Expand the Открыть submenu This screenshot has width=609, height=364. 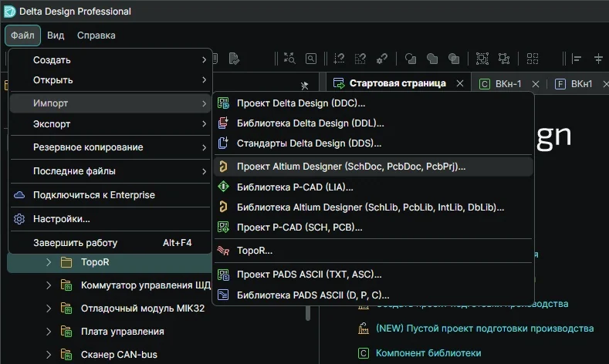(110, 80)
